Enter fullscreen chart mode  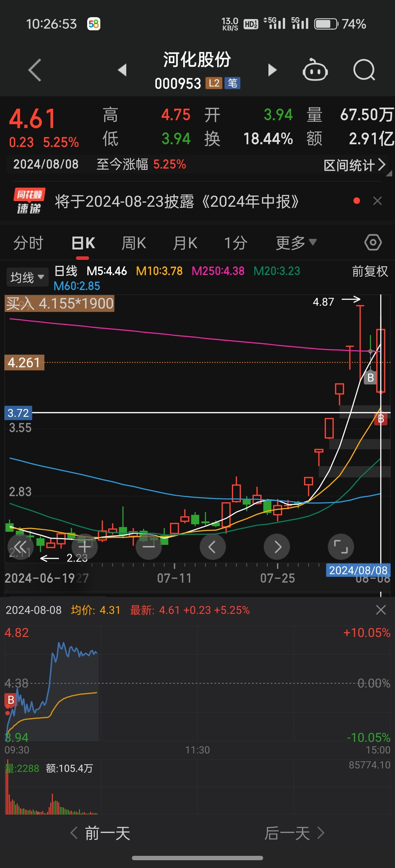tap(341, 546)
